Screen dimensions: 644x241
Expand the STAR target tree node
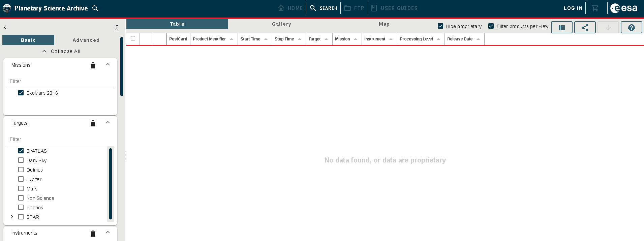click(12, 217)
